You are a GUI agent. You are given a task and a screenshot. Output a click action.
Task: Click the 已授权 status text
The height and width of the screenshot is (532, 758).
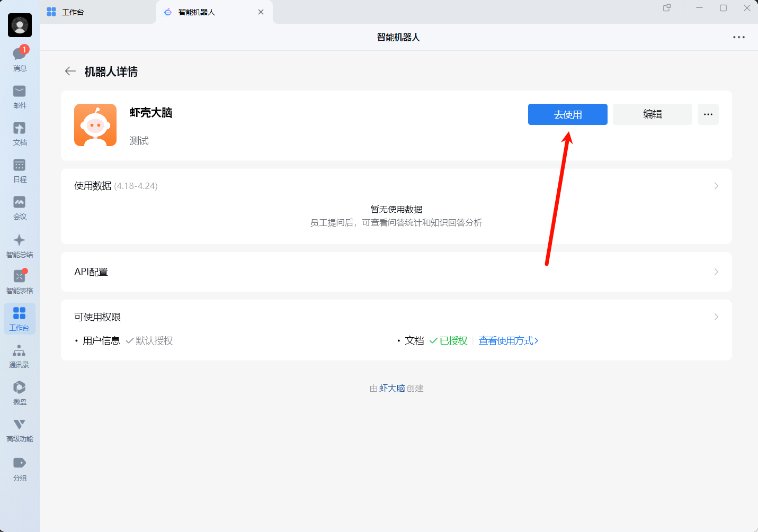tap(453, 340)
